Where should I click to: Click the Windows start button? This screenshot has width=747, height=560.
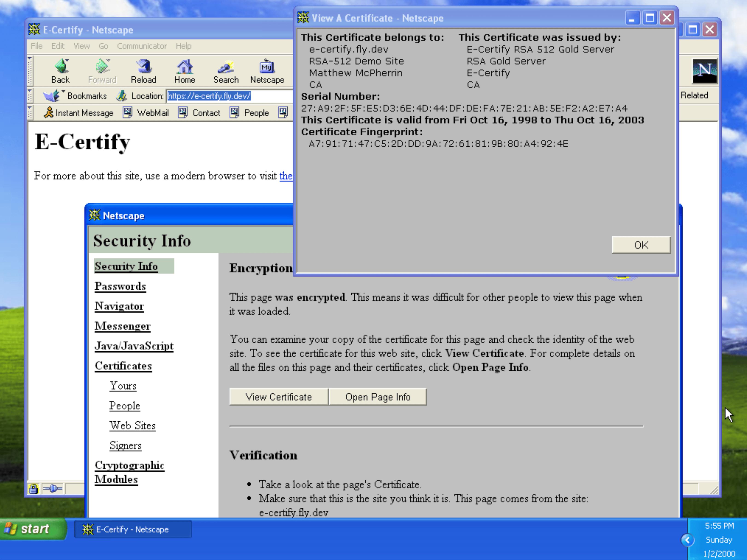click(33, 529)
